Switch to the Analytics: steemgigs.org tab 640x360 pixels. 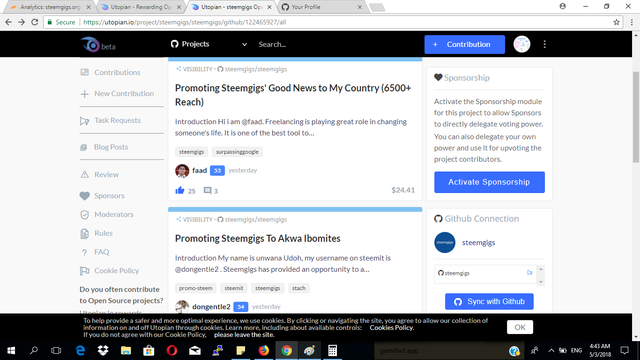51,7
